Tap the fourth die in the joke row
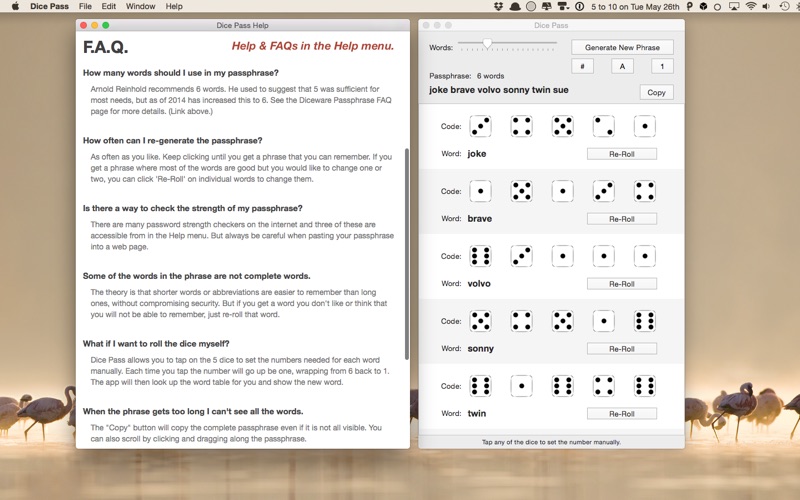800x500 pixels. (604, 126)
